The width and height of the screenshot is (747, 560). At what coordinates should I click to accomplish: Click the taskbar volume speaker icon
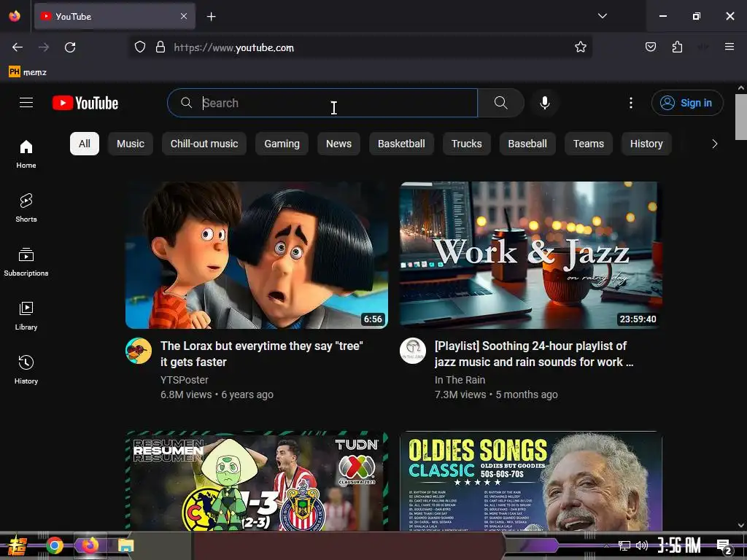click(642, 545)
